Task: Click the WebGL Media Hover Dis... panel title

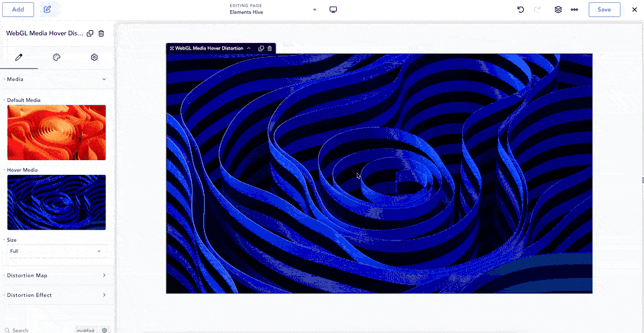Action: [45, 34]
